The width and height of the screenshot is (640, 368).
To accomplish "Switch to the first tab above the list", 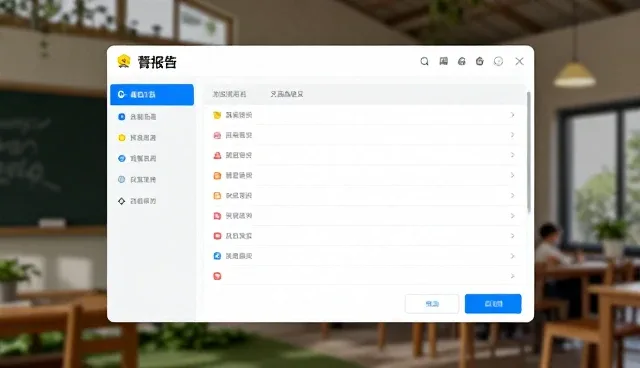I will pyautogui.click(x=229, y=94).
